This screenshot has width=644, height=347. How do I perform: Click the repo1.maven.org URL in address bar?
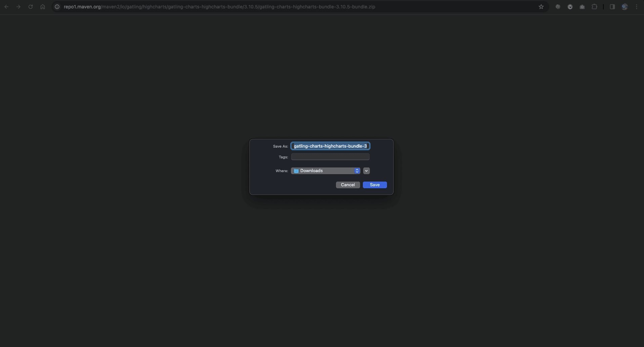pos(219,7)
